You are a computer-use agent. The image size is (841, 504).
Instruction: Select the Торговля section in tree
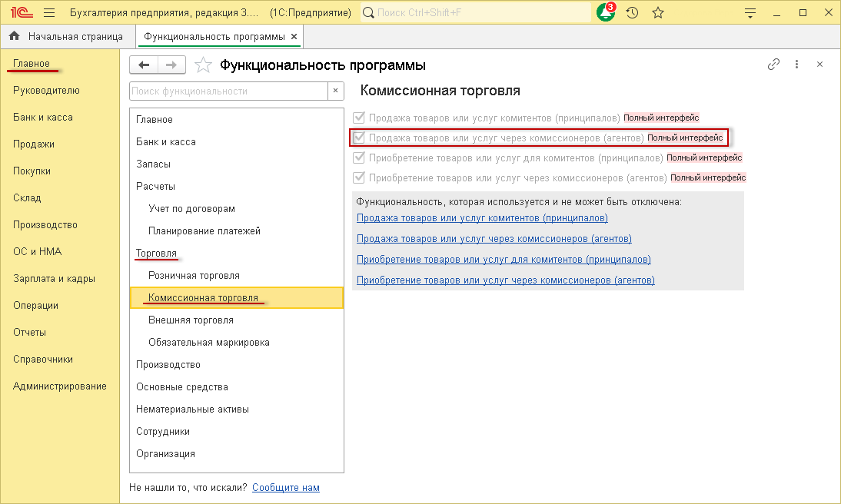point(156,253)
